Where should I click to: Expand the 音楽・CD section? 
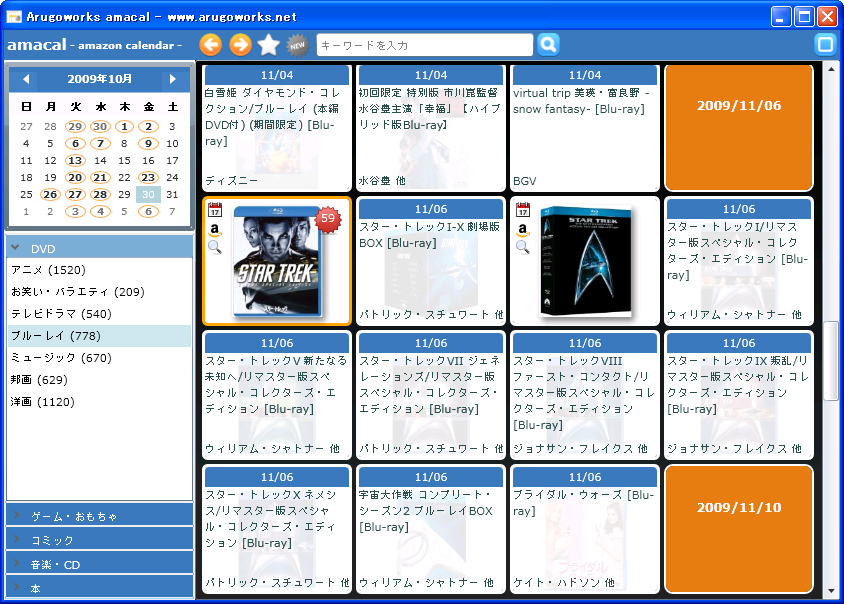coord(100,564)
